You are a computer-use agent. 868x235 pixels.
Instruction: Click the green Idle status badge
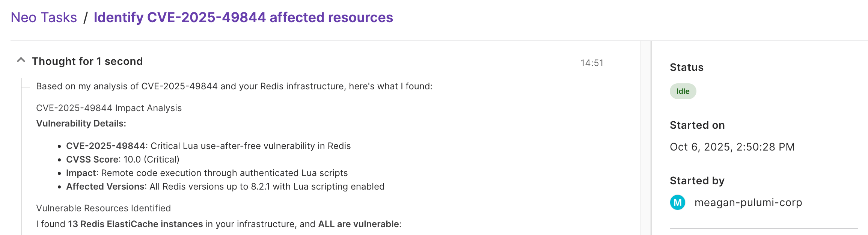coord(683,91)
